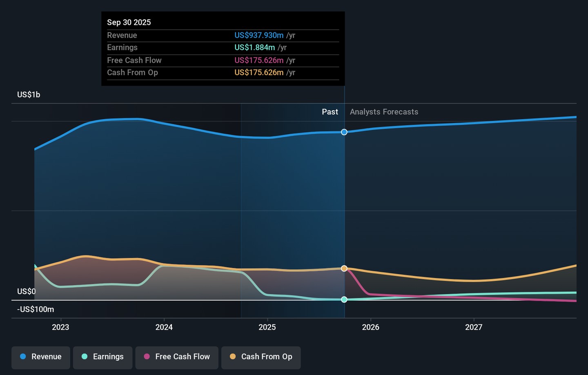Select the 2023 x-axis label

pyautogui.click(x=60, y=327)
